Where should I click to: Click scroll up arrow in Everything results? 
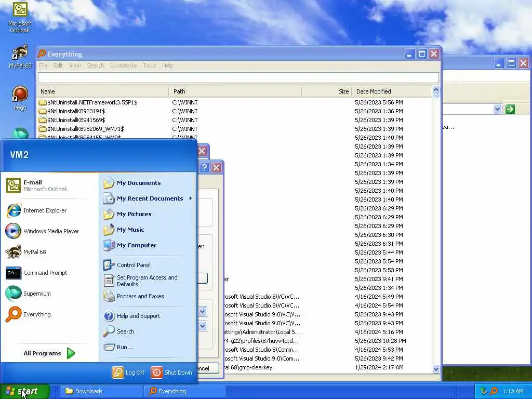436,90
